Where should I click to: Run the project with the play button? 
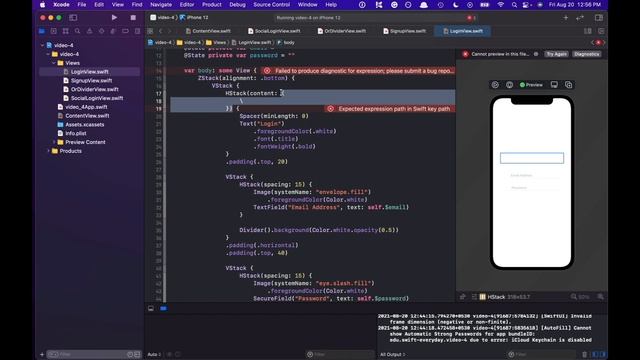pos(114,18)
